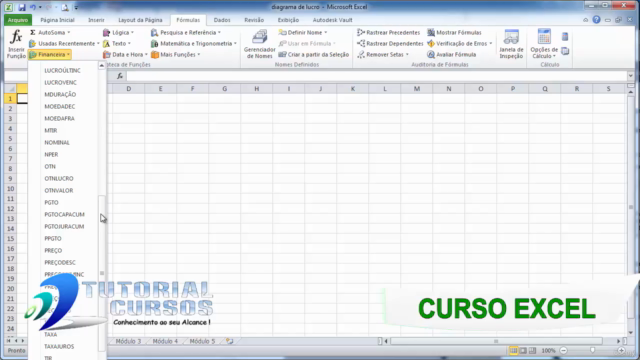The width and height of the screenshot is (640, 360).
Task: Click the horizontal scrollbar thumb
Action: 496,341
